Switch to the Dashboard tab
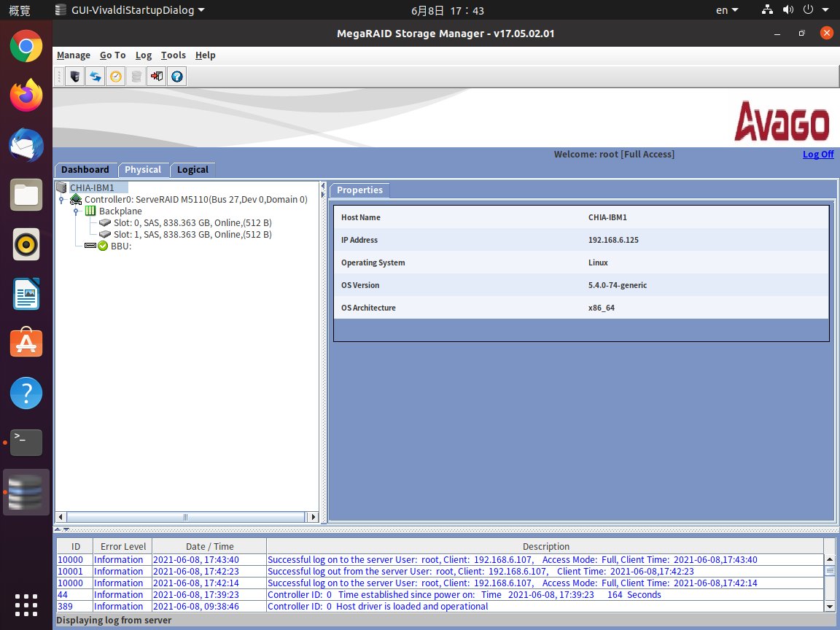This screenshot has height=630, width=840. click(x=85, y=170)
